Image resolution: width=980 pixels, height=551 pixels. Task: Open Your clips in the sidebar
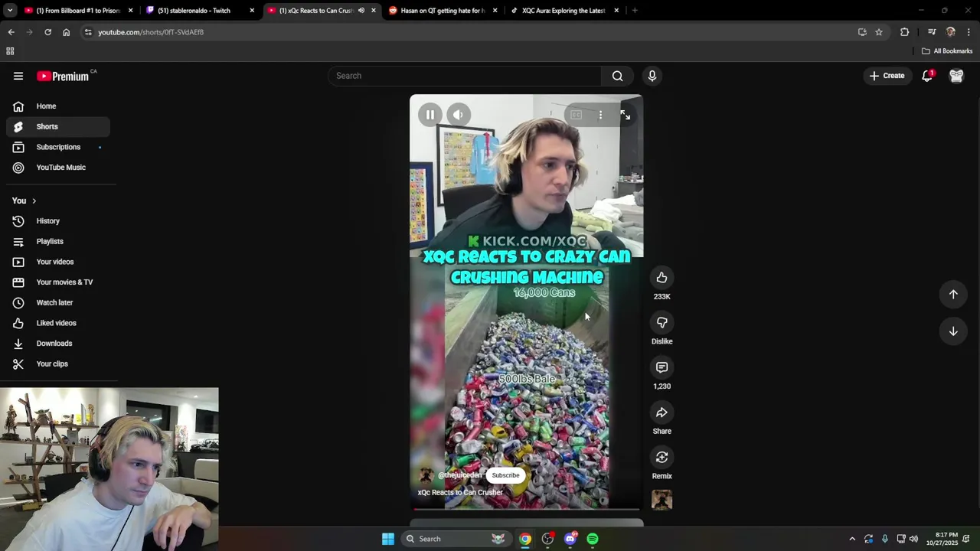[x=58, y=364]
